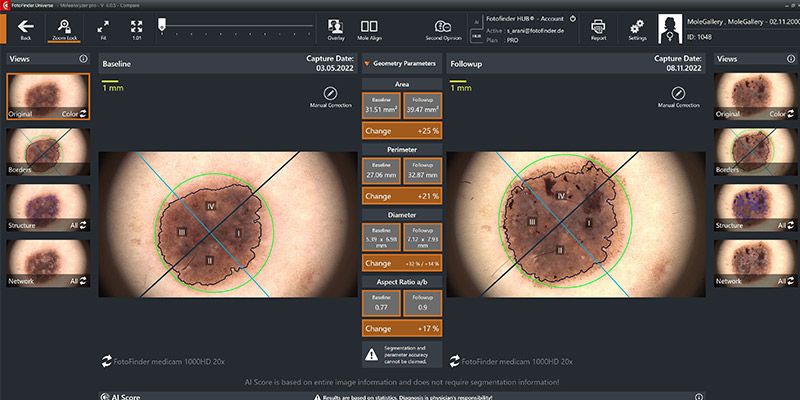Screen dimensions: 800x400
Task: Click Manual Correction on Baseline image
Action: coord(331,93)
